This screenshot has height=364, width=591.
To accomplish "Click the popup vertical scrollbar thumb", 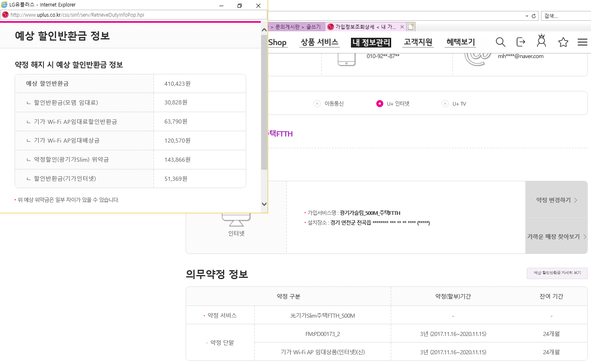I will pos(264,102).
